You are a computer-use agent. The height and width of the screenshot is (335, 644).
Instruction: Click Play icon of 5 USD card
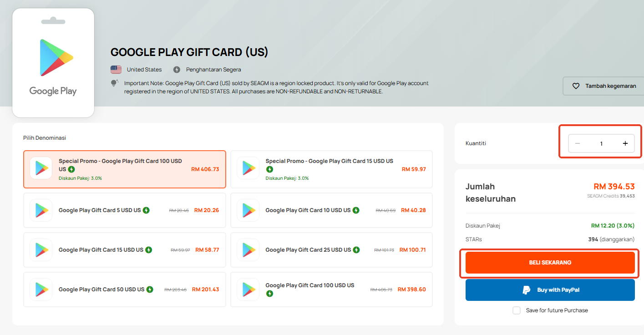[x=41, y=210]
